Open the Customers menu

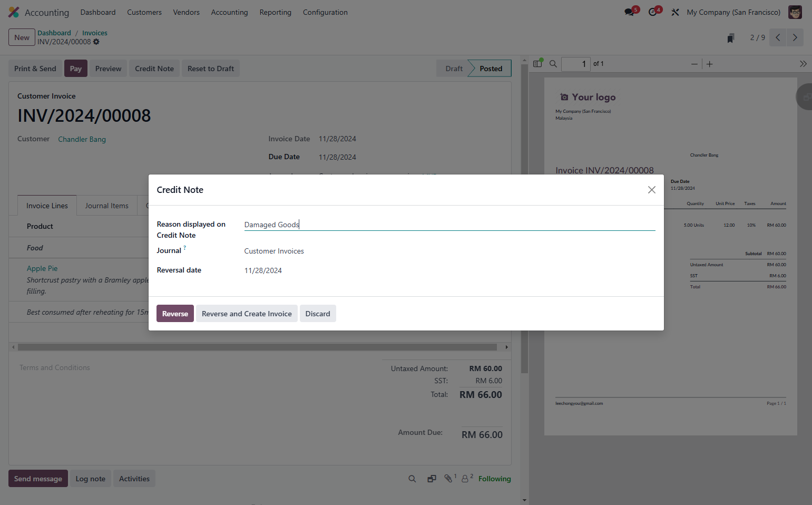click(x=144, y=12)
